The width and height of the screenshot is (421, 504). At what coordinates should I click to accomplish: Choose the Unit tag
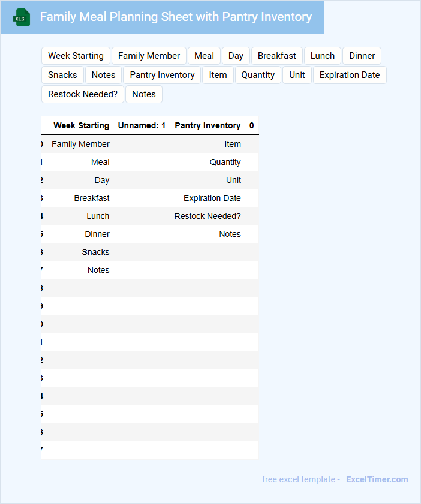point(297,75)
